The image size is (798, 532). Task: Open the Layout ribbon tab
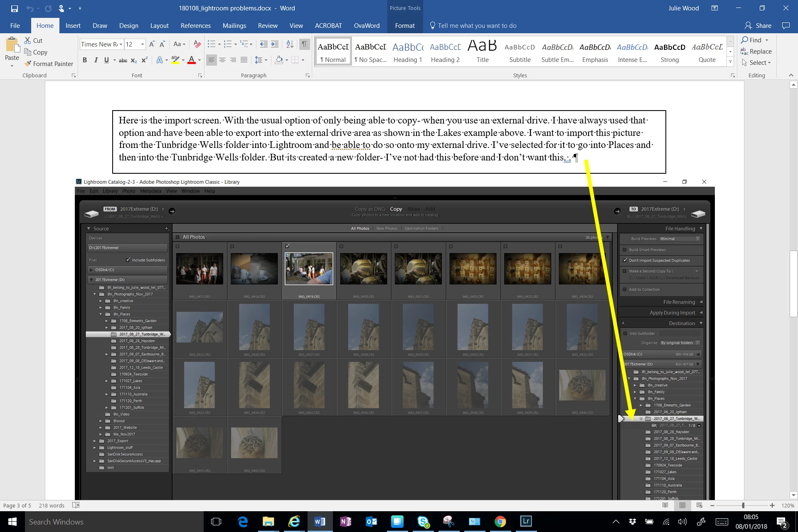tap(159, 26)
